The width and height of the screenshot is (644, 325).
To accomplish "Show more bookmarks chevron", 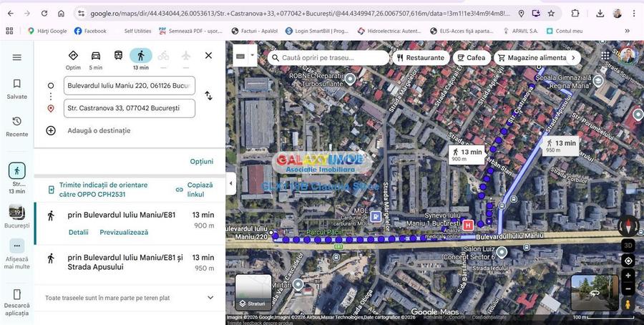I will click(x=627, y=31).
